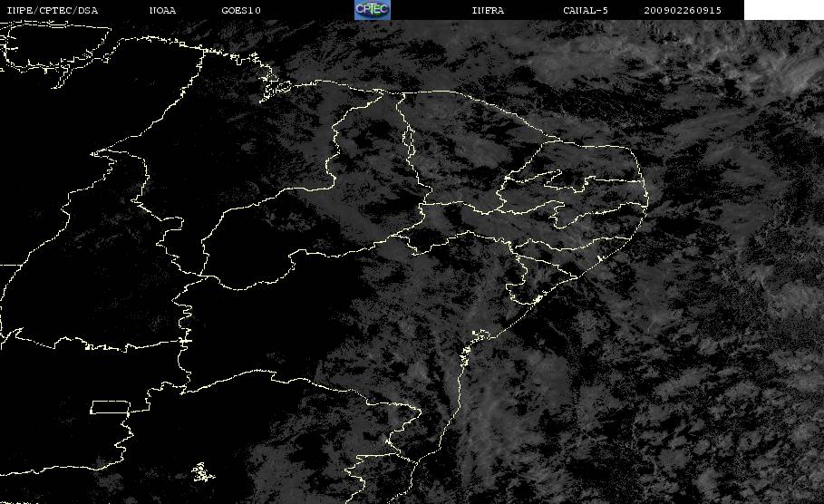Click the CANAL-5 channel label

(x=586, y=11)
